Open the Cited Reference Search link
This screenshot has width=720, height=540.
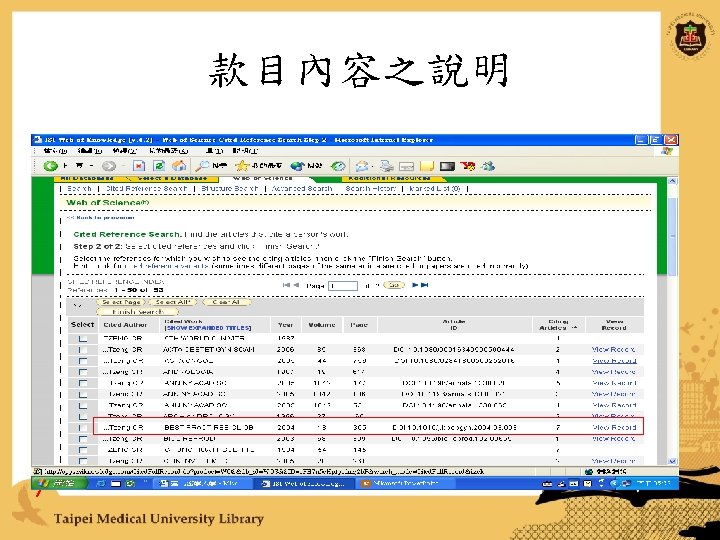tap(146, 189)
